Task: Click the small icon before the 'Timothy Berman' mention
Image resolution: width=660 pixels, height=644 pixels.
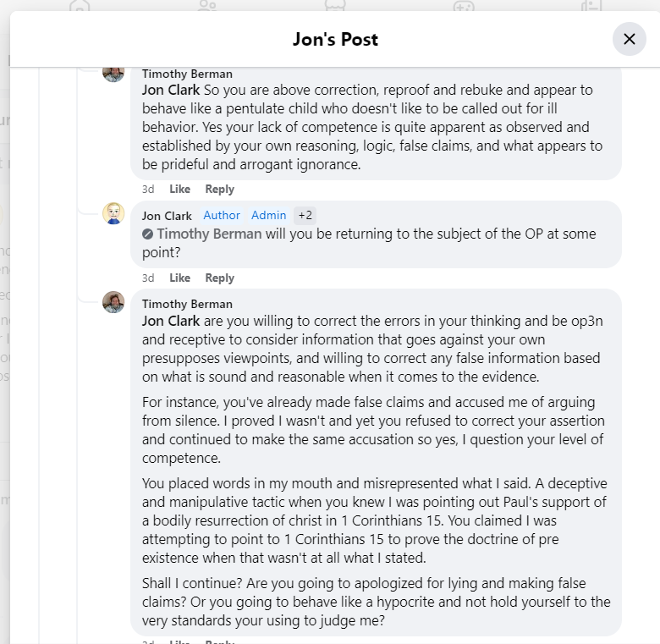Action: (x=148, y=234)
